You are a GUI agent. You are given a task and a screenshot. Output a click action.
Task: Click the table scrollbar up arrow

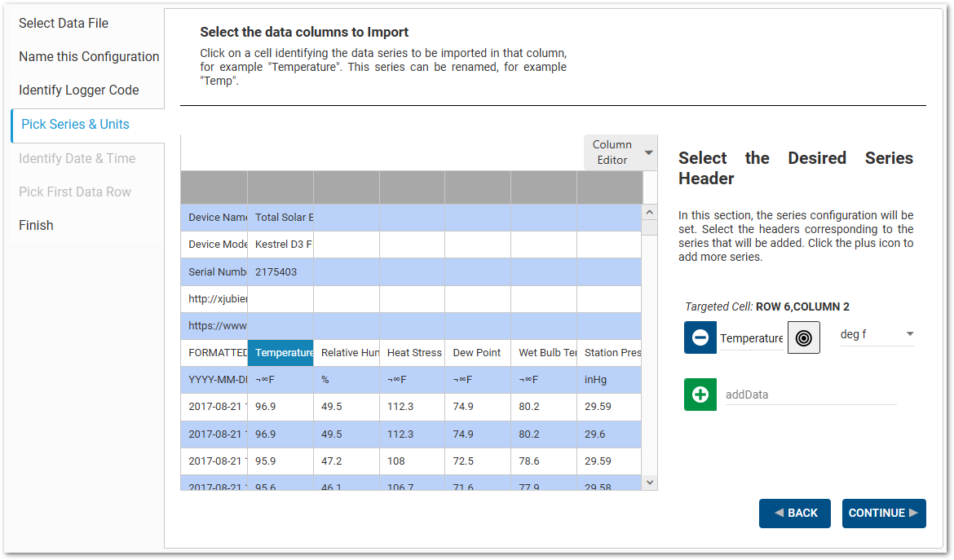(650, 212)
